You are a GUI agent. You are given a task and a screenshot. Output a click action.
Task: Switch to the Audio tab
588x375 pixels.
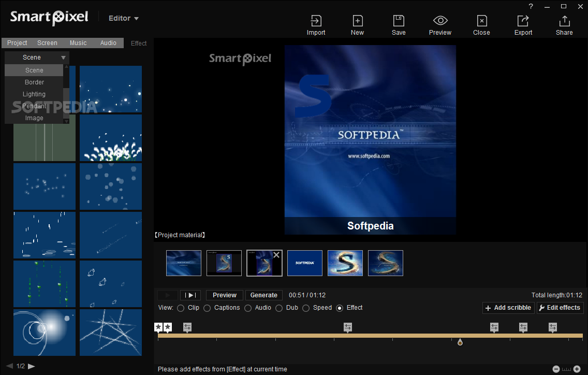click(x=108, y=43)
